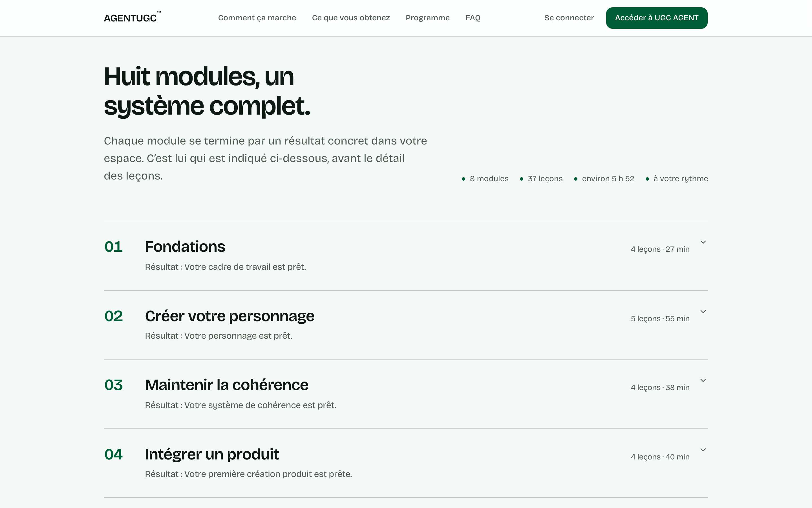
Task: Click the '4 leçons · 38 min' label
Action: [x=660, y=387]
